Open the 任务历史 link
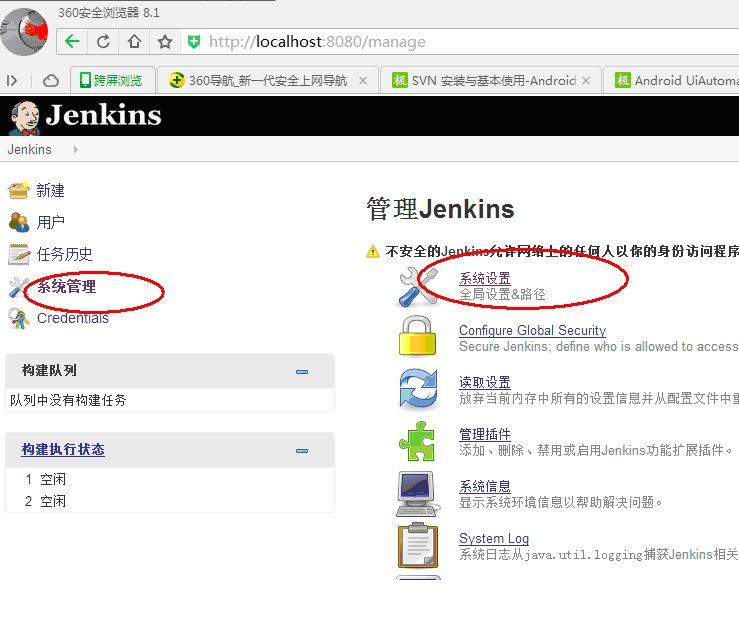The height and width of the screenshot is (632, 739). pos(65,254)
